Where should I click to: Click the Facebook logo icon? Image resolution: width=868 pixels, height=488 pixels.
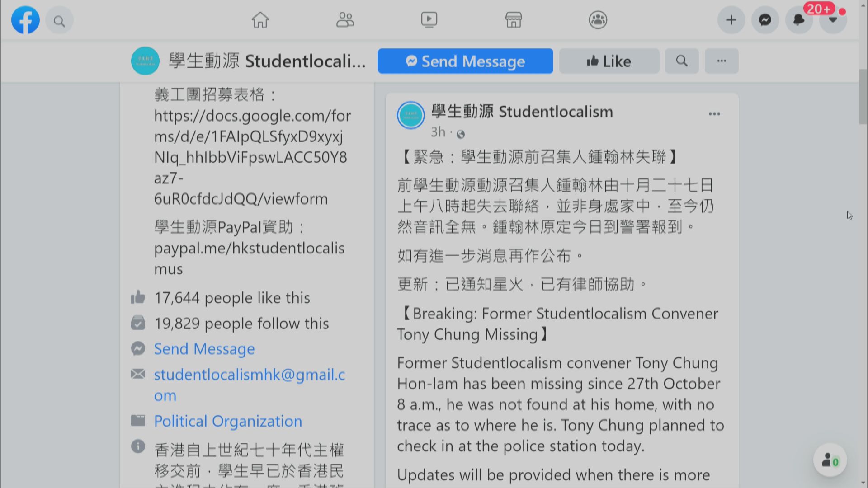[x=25, y=20]
